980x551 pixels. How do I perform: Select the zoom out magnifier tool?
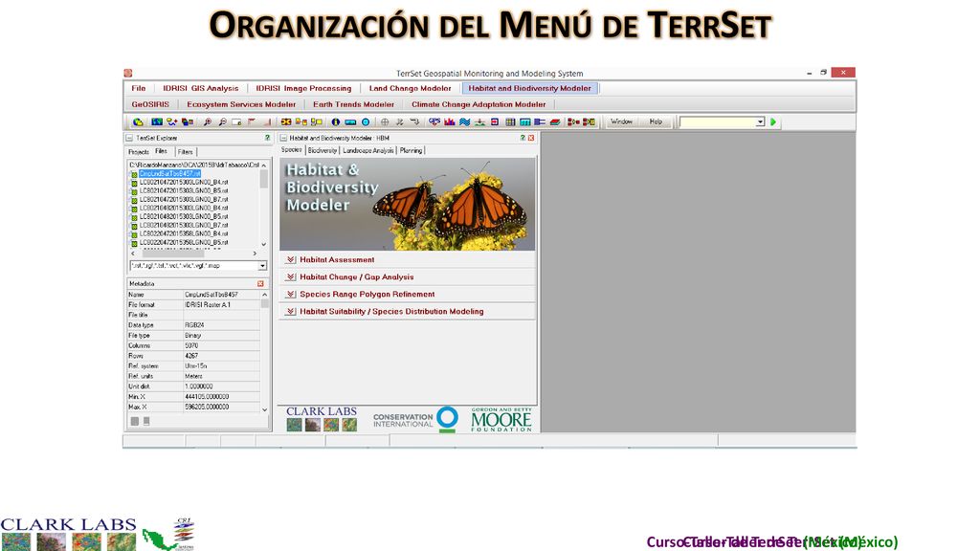click(x=222, y=121)
